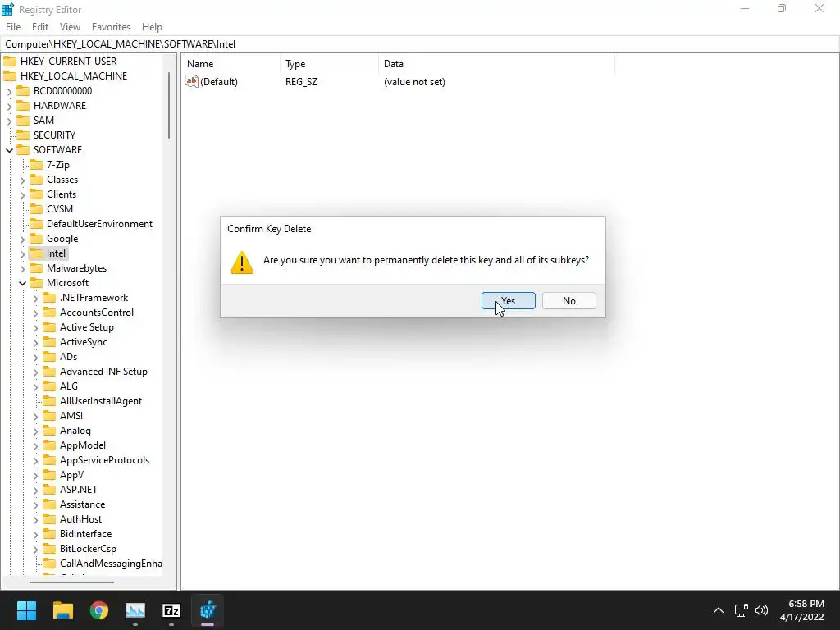Expand the BCD00000000 key

pos(9,92)
